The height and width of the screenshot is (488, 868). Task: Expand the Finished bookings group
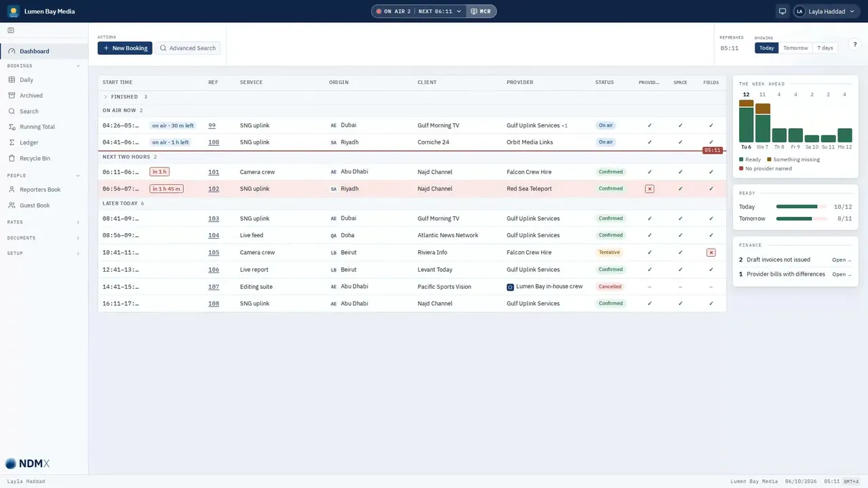coord(106,97)
